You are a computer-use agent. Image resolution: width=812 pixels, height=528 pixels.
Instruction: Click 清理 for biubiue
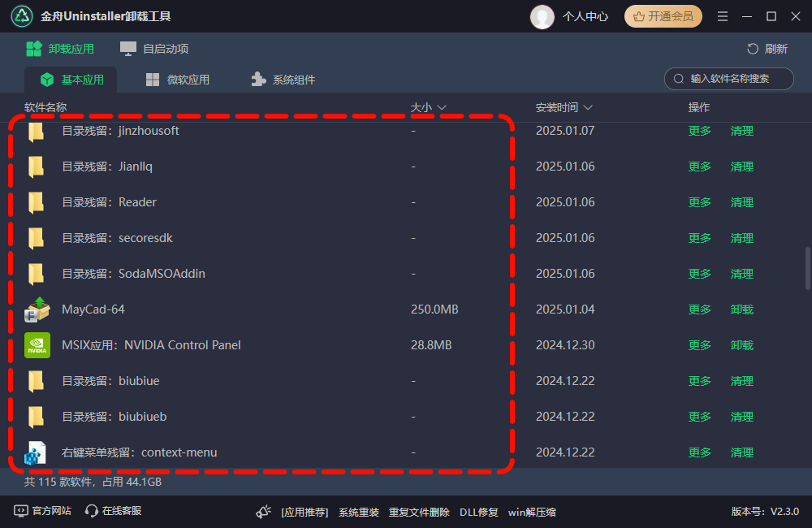point(742,381)
